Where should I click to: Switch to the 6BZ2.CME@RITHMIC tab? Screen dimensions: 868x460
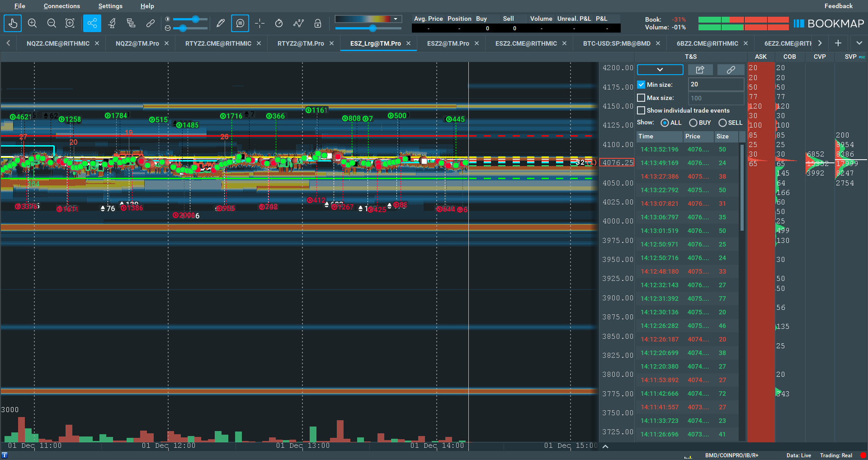708,43
